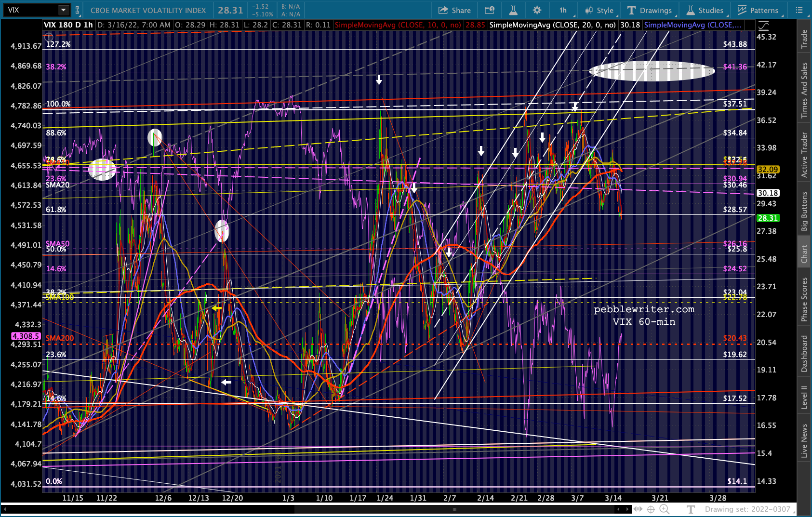Click the crosshair pan icon

(651, 509)
